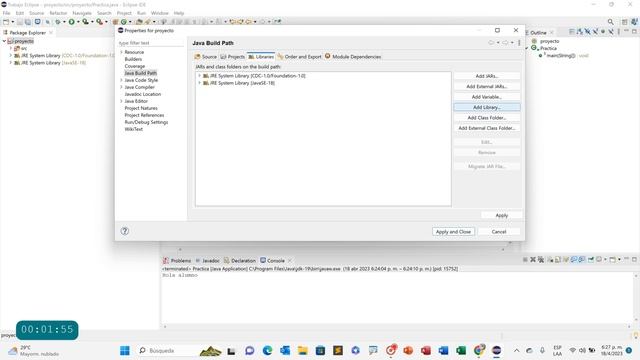Viewport: 640px width, 360px height.
Task: Click the External Tools toolbar icon
Action: (x=99, y=22)
